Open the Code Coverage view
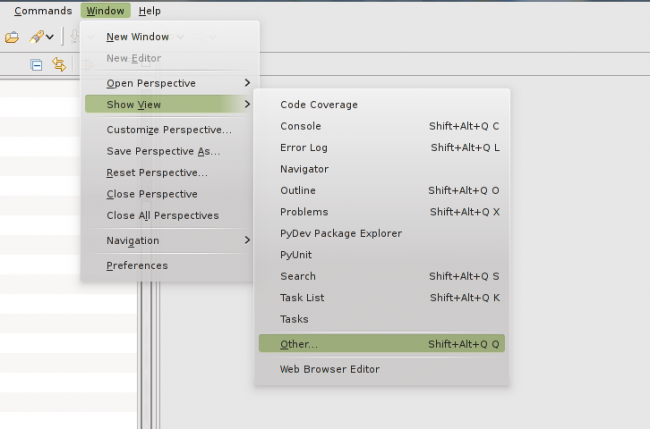Viewport: 650px width, 429px height. click(x=319, y=105)
